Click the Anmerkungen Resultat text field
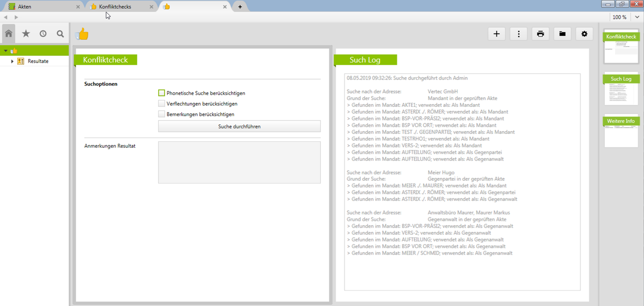This screenshot has width=644, height=306. pyautogui.click(x=239, y=162)
